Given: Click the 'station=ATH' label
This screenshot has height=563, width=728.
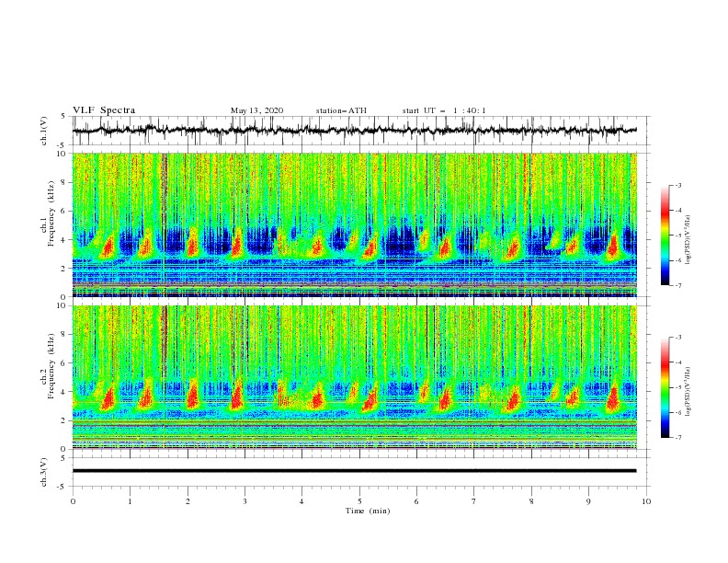Looking at the screenshot, I should point(341,110).
